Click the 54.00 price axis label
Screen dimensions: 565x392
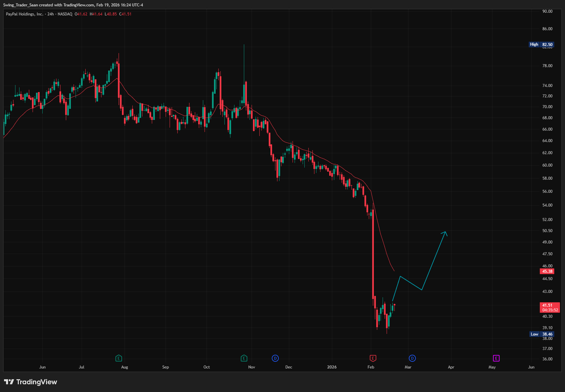[x=547, y=206]
